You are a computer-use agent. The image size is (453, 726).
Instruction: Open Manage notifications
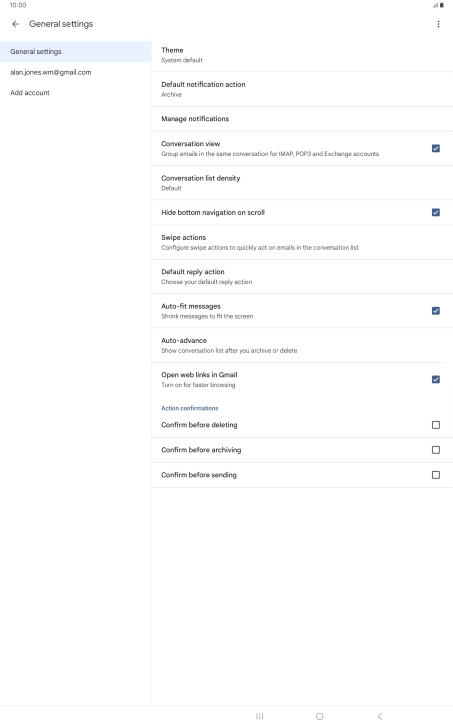[302, 119]
